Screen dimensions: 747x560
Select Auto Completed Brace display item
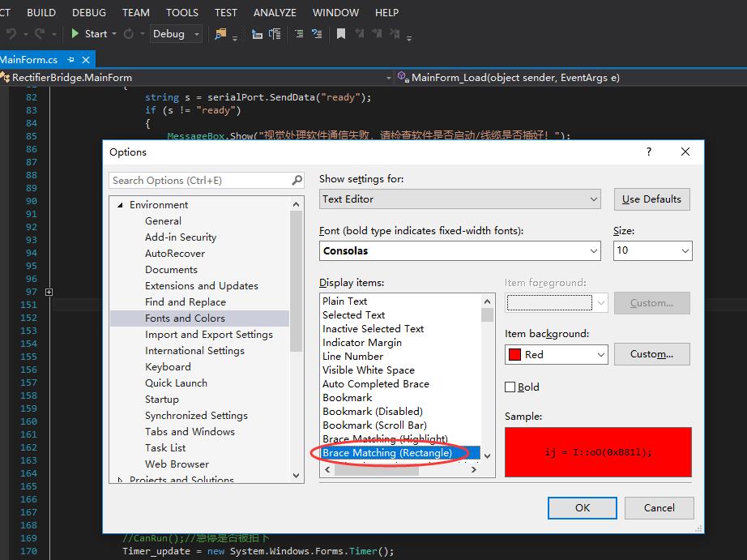click(375, 384)
